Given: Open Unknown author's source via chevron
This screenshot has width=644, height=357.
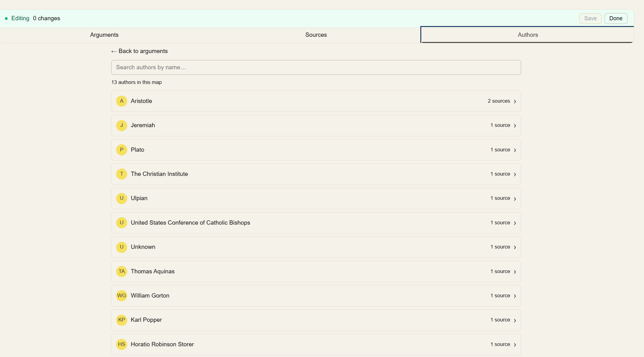Looking at the screenshot, I should [x=515, y=247].
